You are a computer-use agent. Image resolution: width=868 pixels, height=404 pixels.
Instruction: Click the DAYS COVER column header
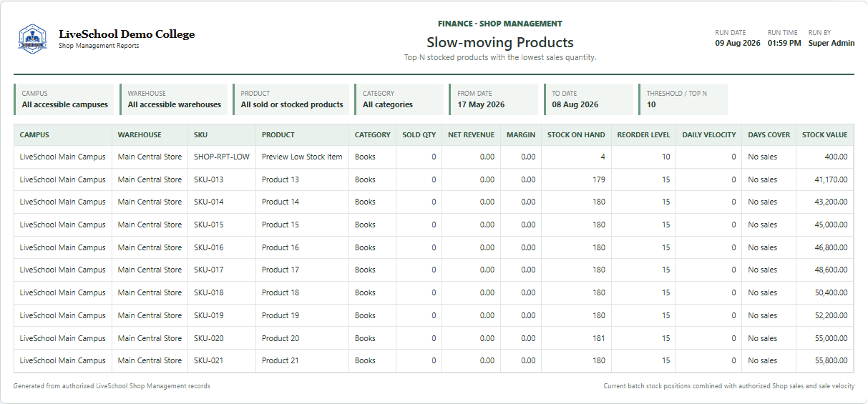pyautogui.click(x=769, y=134)
